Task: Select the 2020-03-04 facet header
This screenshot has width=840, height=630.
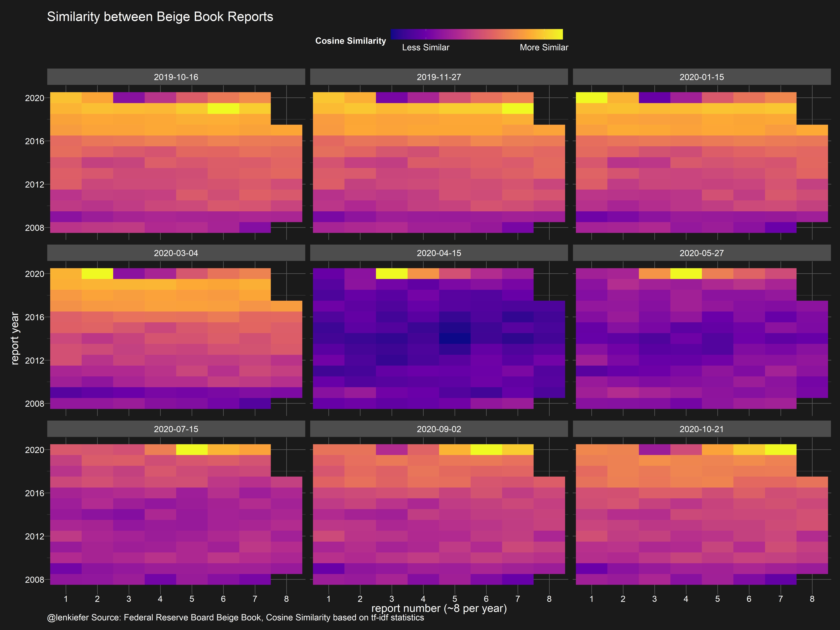Action: pyautogui.click(x=176, y=253)
